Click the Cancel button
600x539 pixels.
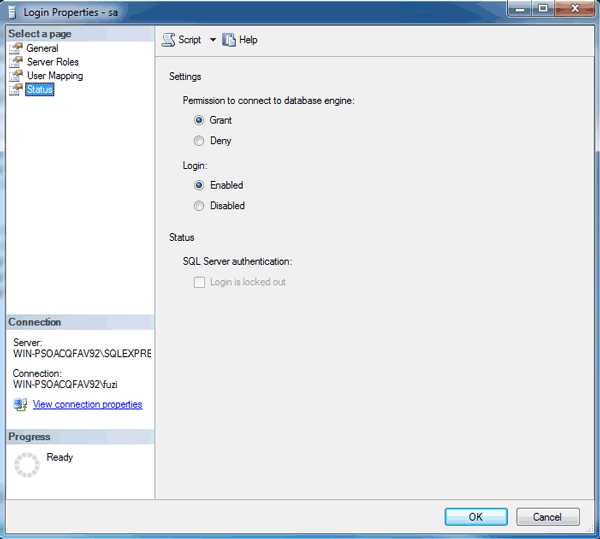point(548,517)
